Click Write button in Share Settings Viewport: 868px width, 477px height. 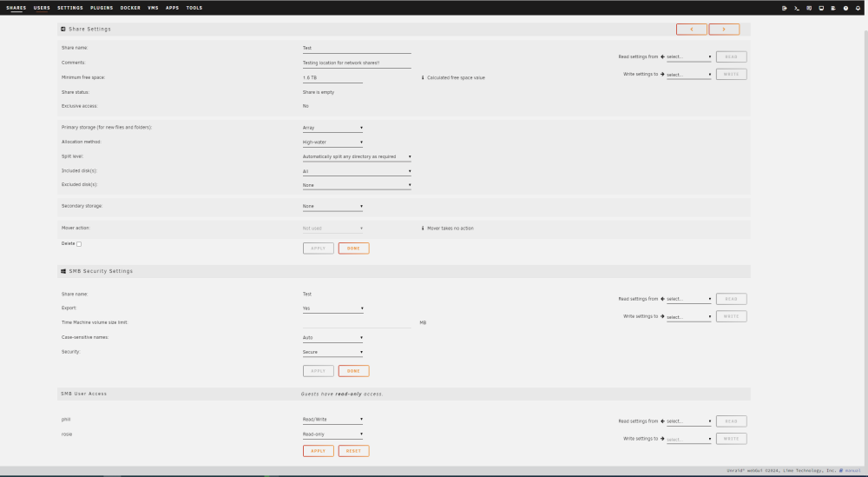[731, 74]
